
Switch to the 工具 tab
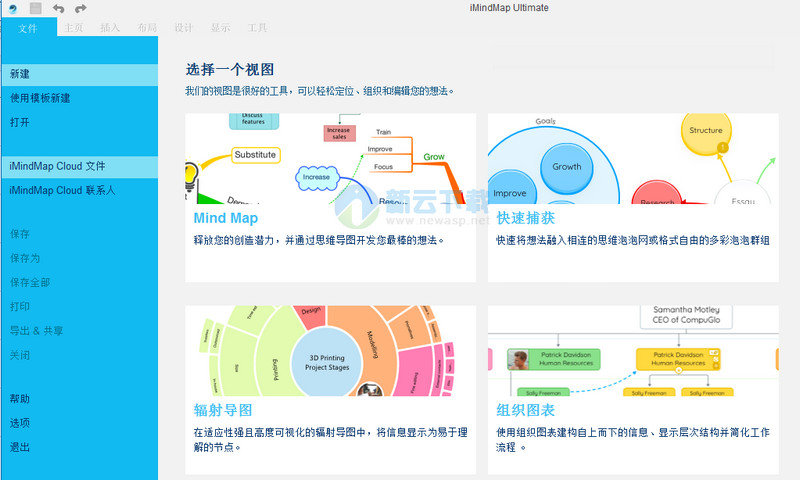point(257,28)
